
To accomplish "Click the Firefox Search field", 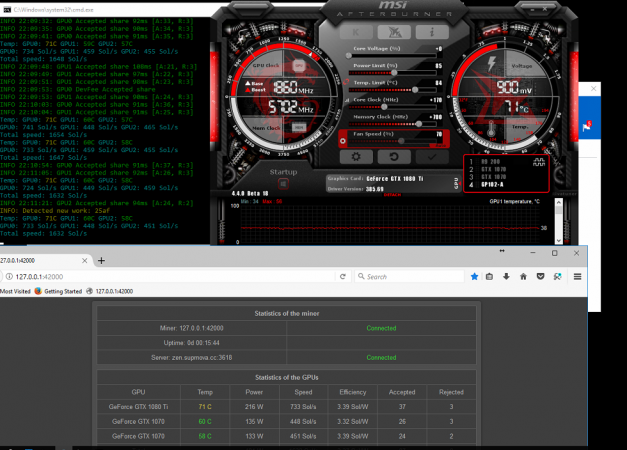I will tap(409, 276).
